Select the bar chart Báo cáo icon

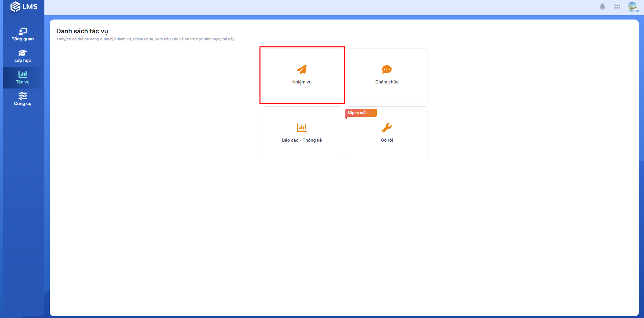[302, 128]
